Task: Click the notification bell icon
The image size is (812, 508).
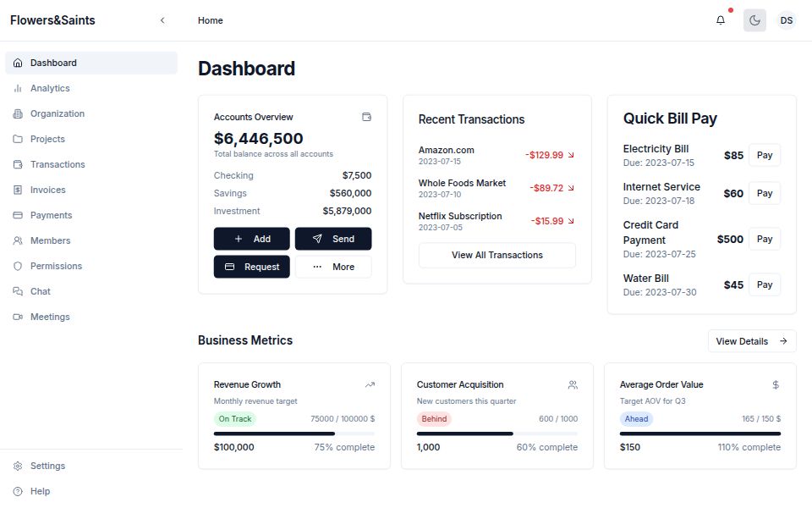Action: point(720,20)
